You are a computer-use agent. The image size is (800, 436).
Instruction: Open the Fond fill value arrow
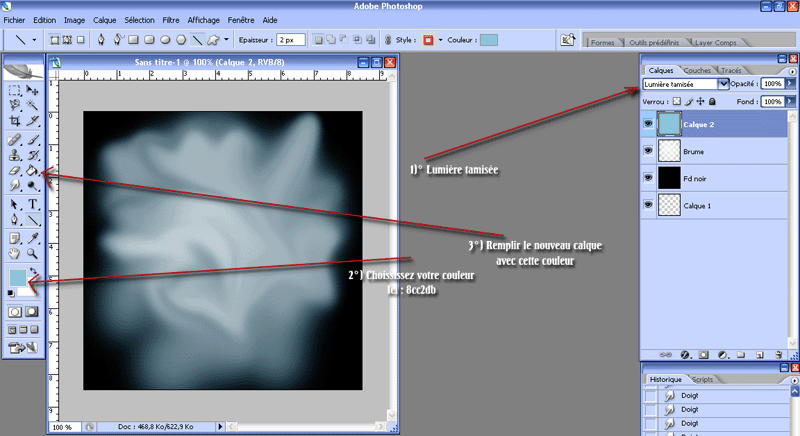[x=790, y=101]
